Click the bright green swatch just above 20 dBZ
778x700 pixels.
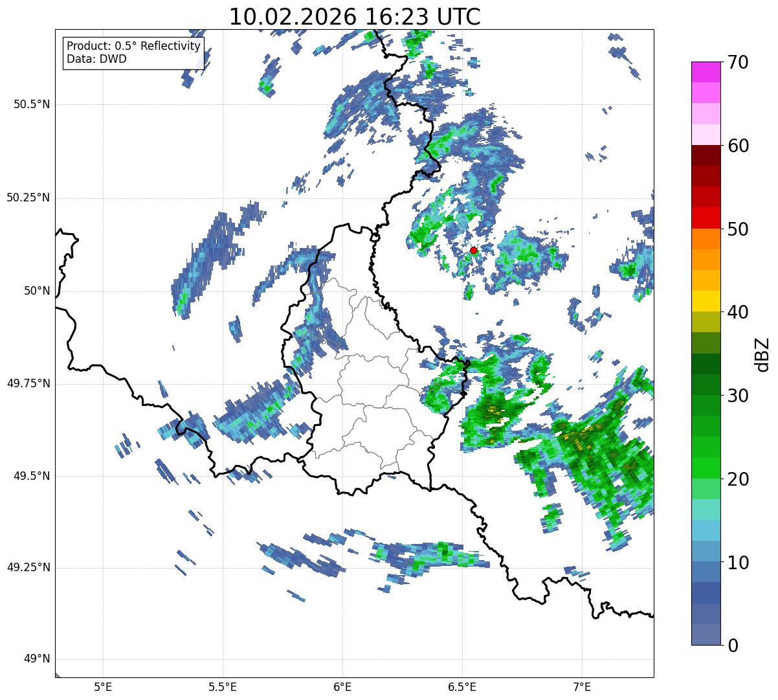tap(706, 468)
